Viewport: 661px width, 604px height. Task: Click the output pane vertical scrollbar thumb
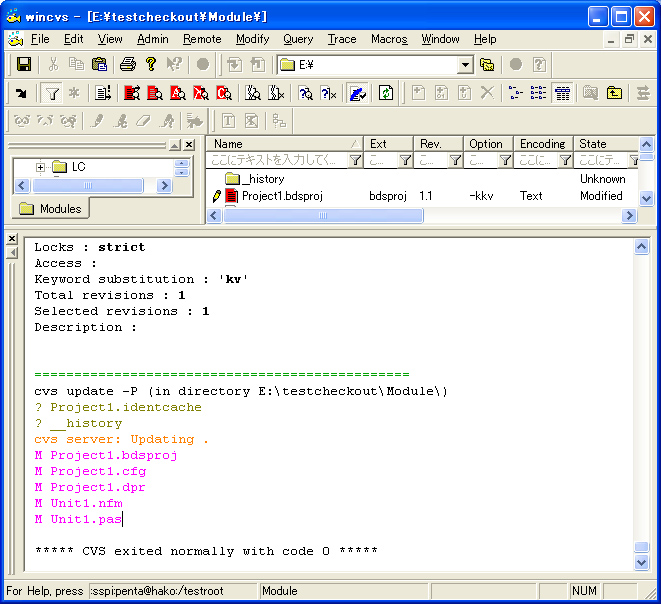coord(641,547)
